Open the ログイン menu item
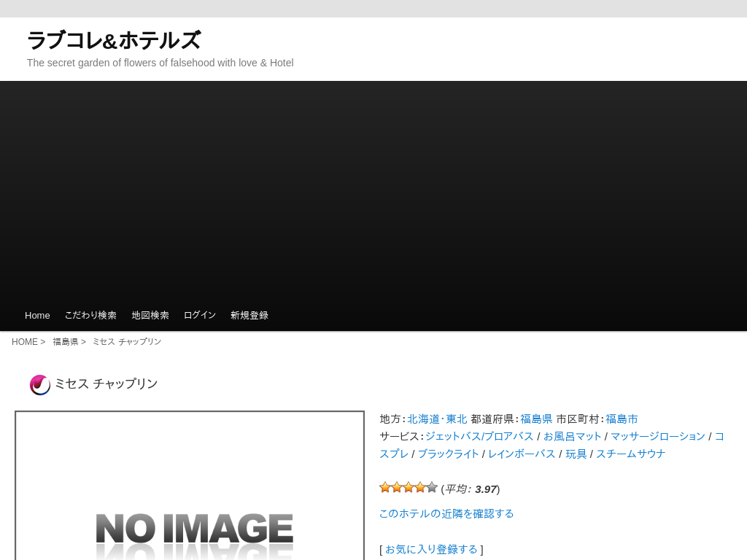This screenshot has width=747, height=560. click(200, 315)
